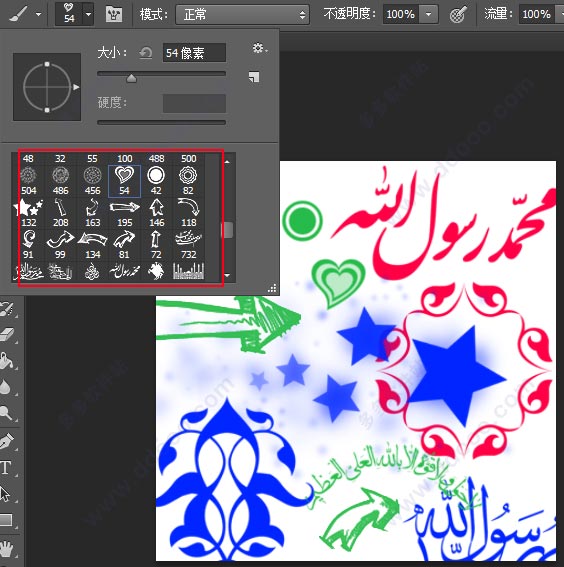Viewport: 564px width, 567px height.
Task: Select the stars brush labeled 132
Action: point(28,213)
